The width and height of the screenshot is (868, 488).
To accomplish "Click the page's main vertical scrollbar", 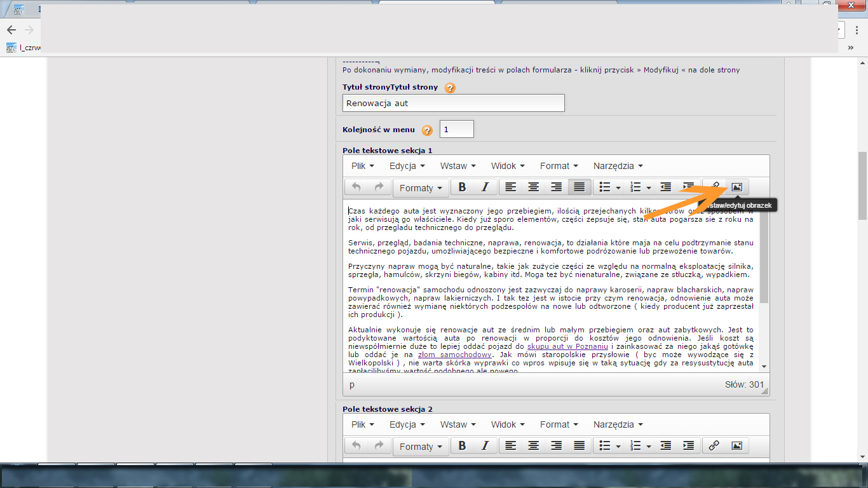I will click(862, 185).
